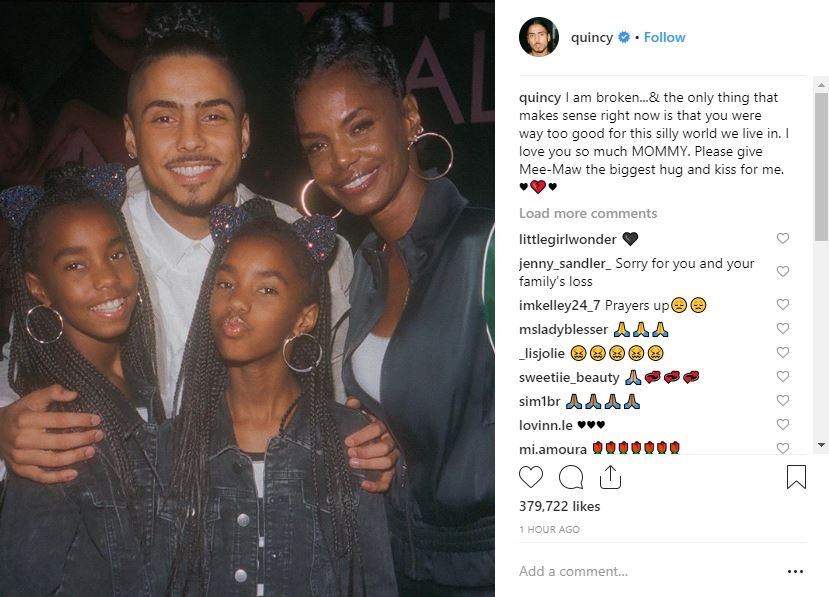The image size is (829, 597).
Task: Click the scrollbar down arrow
Action: (822, 445)
